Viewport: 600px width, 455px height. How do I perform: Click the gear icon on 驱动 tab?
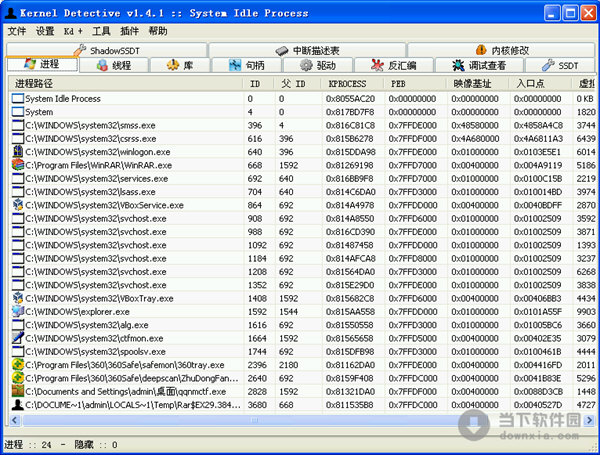point(306,65)
